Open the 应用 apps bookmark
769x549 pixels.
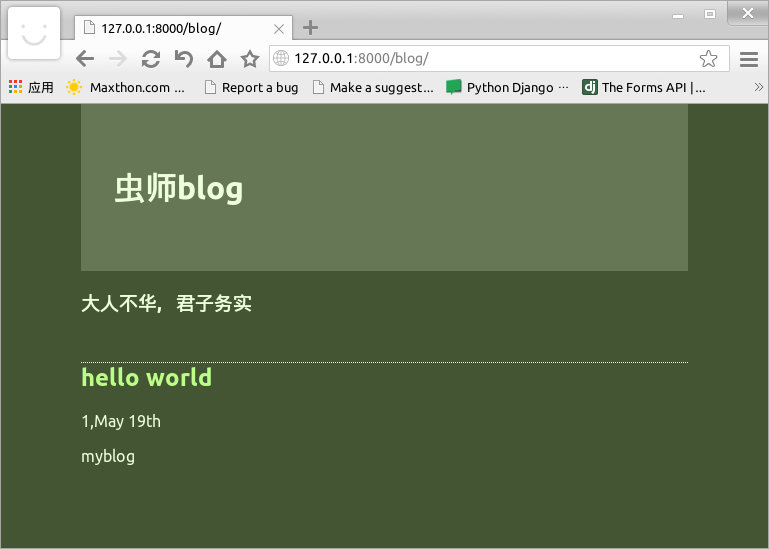(31, 87)
